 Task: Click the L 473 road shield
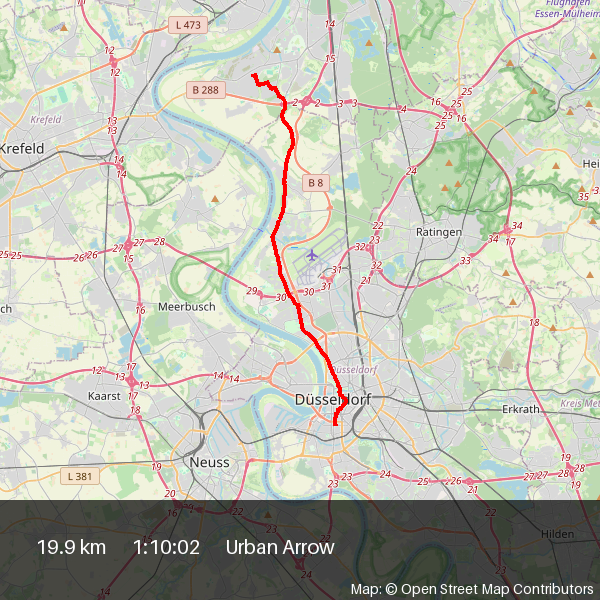coord(188,25)
